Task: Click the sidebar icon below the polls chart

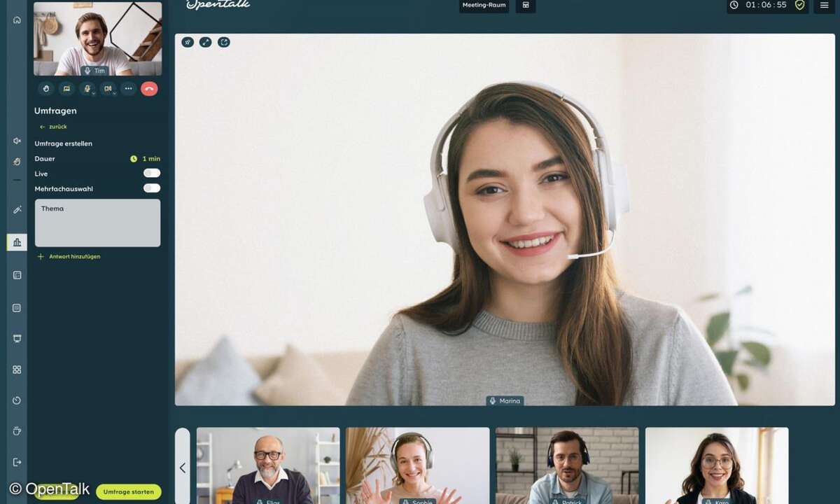Action: tap(17, 275)
